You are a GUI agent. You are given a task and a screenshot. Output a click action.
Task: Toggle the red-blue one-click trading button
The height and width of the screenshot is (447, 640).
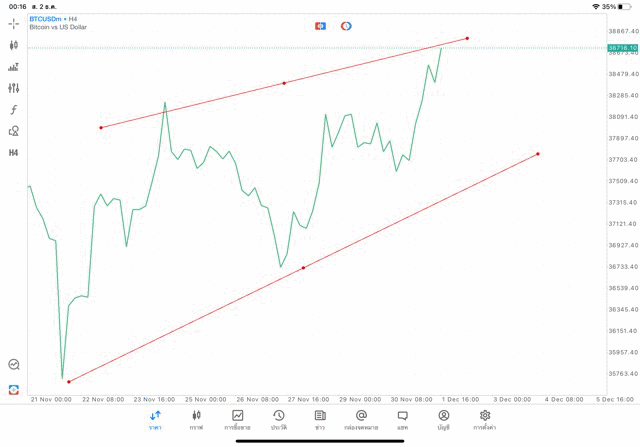[x=320, y=26]
